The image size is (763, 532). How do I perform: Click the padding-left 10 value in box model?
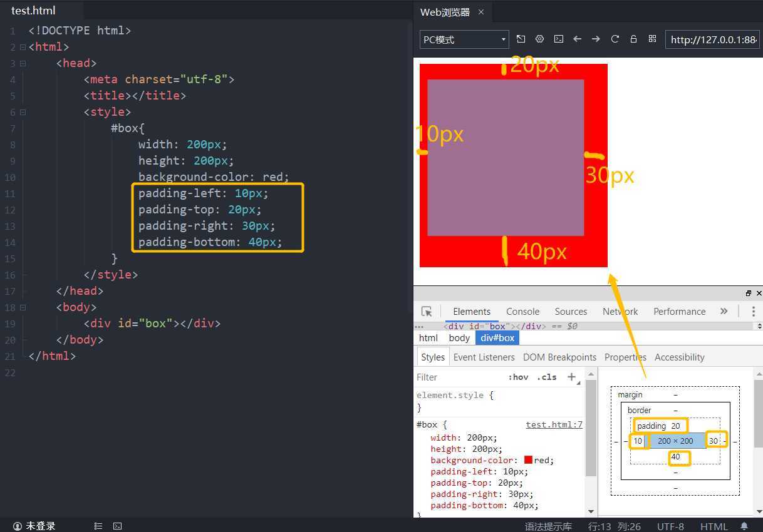(x=638, y=441)
